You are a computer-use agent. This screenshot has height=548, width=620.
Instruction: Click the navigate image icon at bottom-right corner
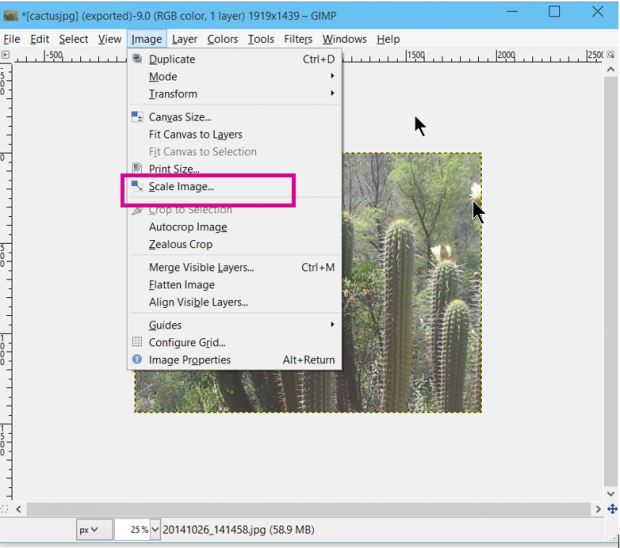(612, 509)
